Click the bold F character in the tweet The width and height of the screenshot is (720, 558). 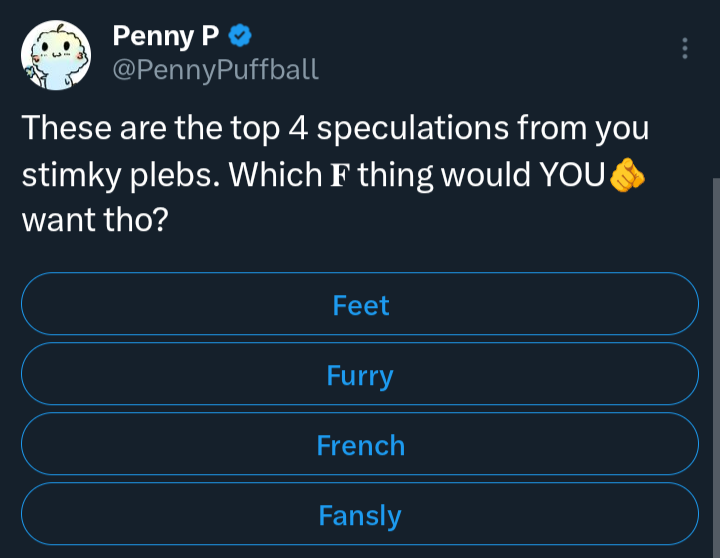341,176
